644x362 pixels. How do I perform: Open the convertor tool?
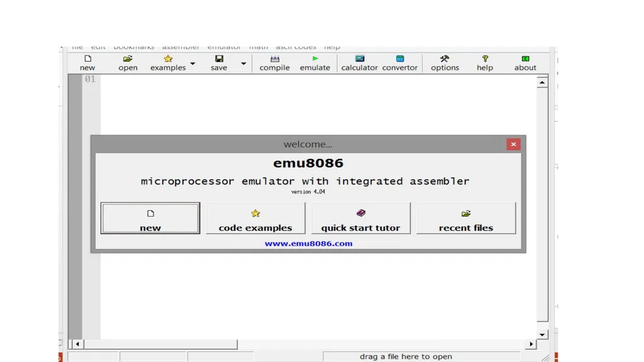(x=399, y=63)
